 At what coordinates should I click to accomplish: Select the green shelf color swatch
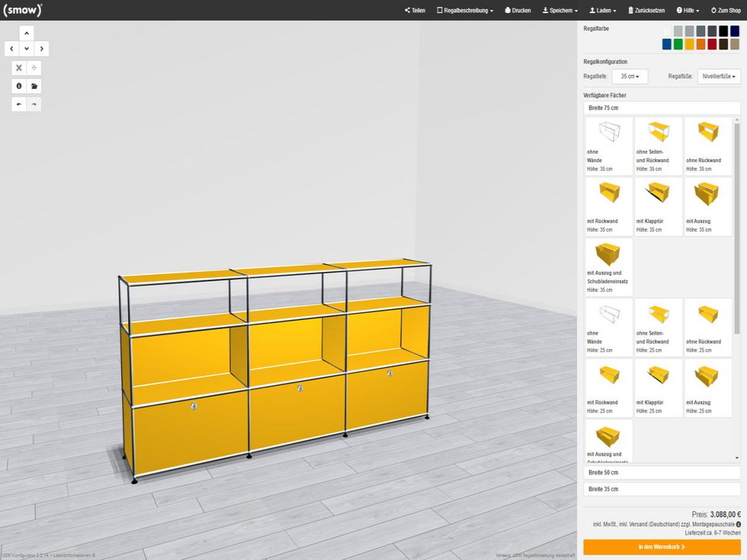coord(678,44)
